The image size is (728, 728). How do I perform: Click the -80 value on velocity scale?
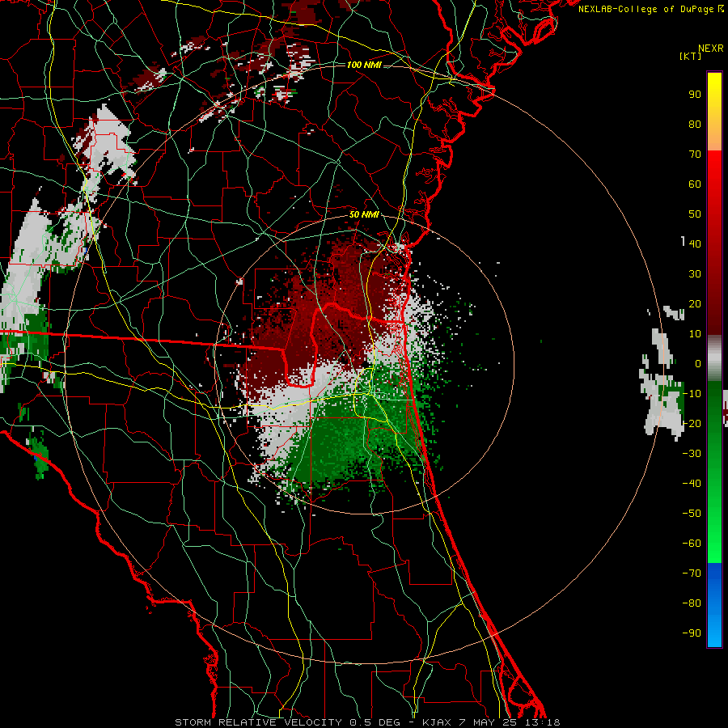point(692,603)
